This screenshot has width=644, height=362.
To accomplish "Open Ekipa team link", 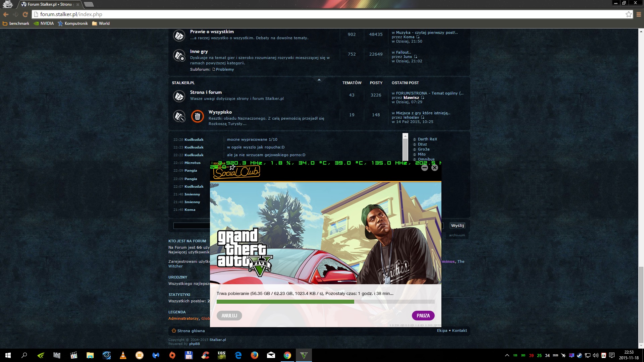I will tap(442, 330).
